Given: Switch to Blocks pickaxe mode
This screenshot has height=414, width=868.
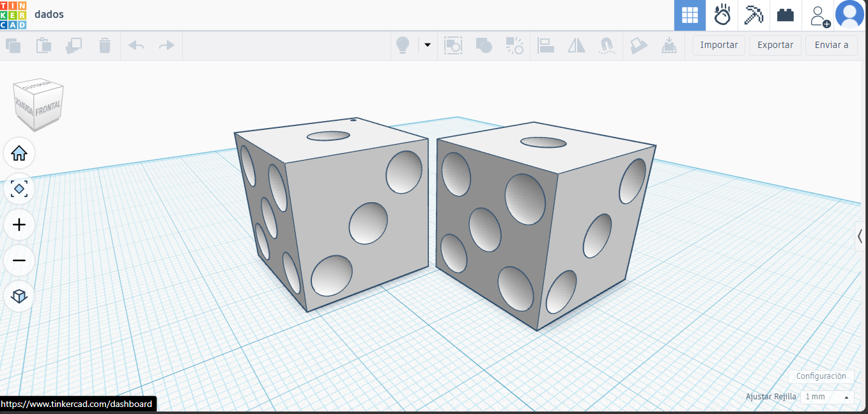Looking at the screenshot, I should 754,15.
